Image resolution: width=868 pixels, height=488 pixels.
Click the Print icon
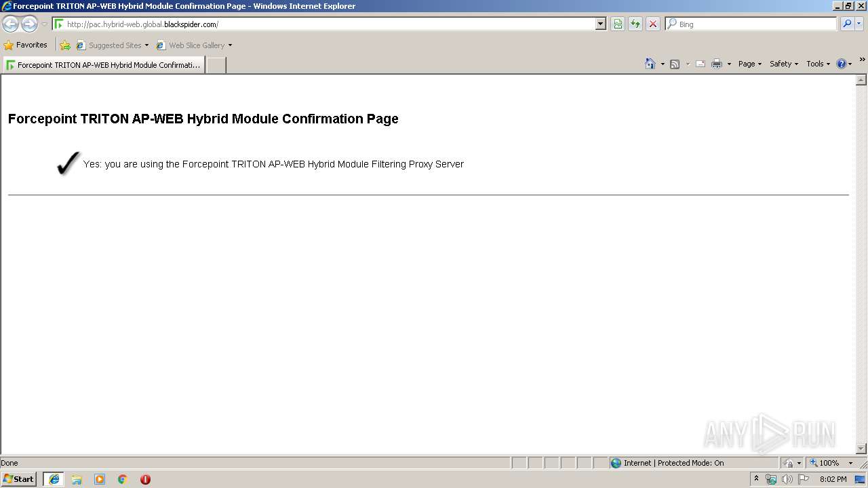[717, 64]
